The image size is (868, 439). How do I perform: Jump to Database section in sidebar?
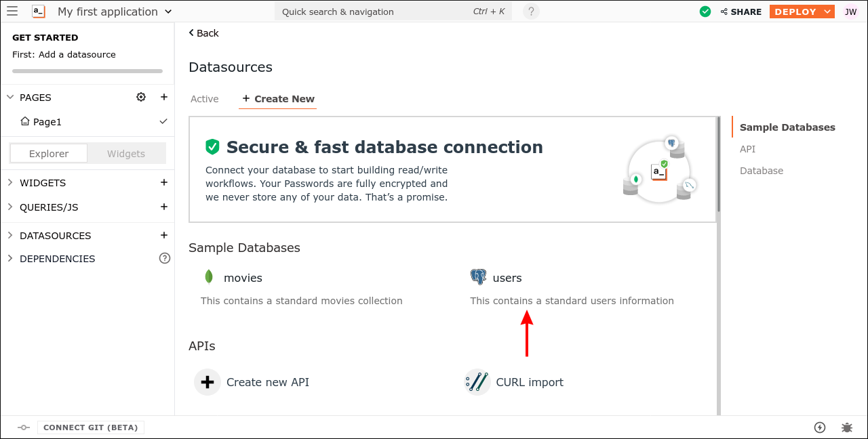761,171
